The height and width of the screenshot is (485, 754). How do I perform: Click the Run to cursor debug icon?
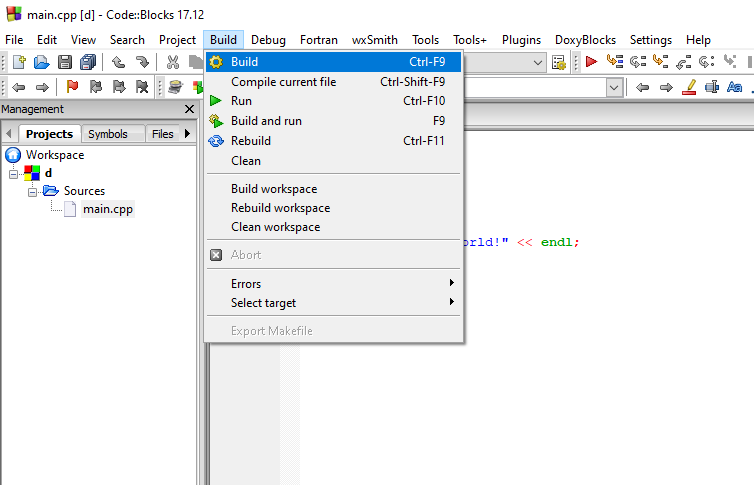click(x=615, y=62)
